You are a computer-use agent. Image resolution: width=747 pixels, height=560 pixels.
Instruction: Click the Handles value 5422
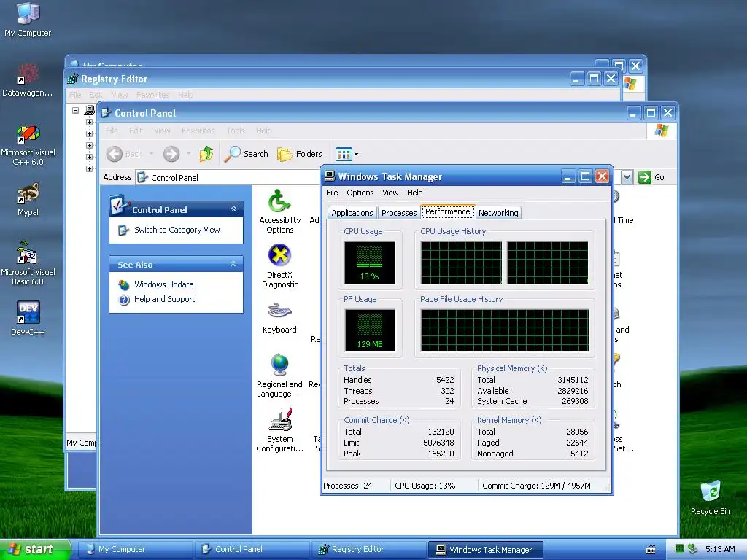point(445,380)
